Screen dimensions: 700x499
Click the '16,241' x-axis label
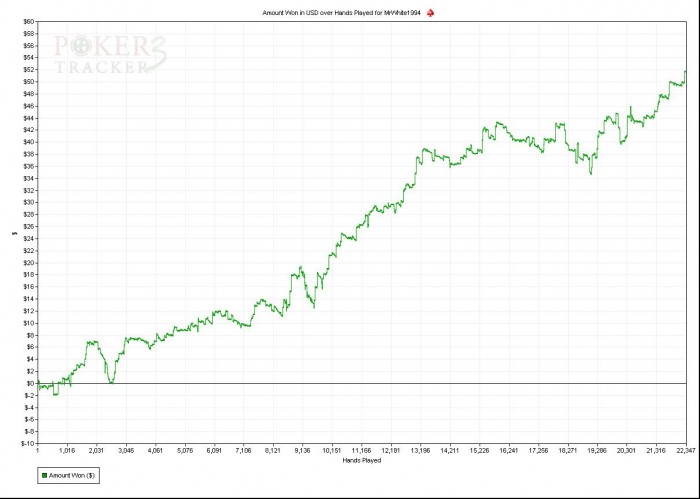508,451
